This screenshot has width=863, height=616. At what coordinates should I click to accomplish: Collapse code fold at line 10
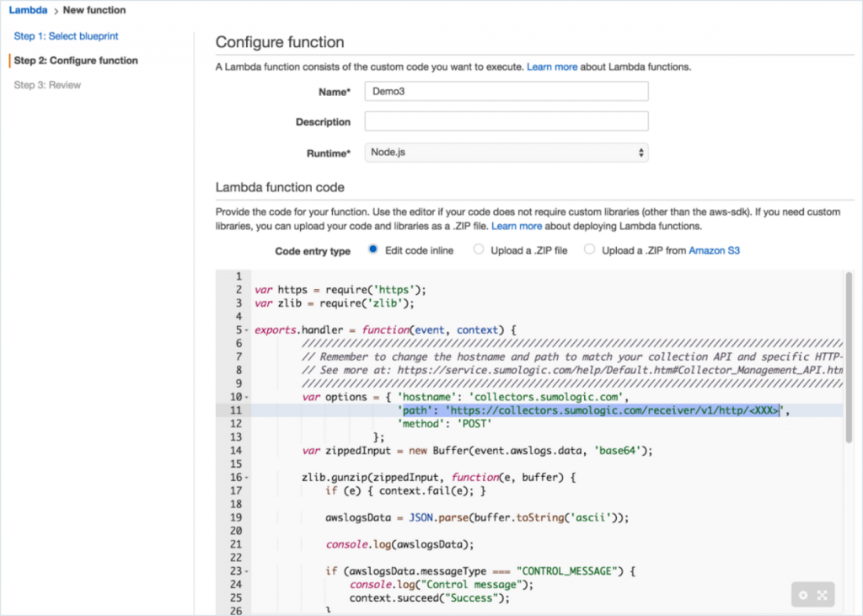(247, 398)
